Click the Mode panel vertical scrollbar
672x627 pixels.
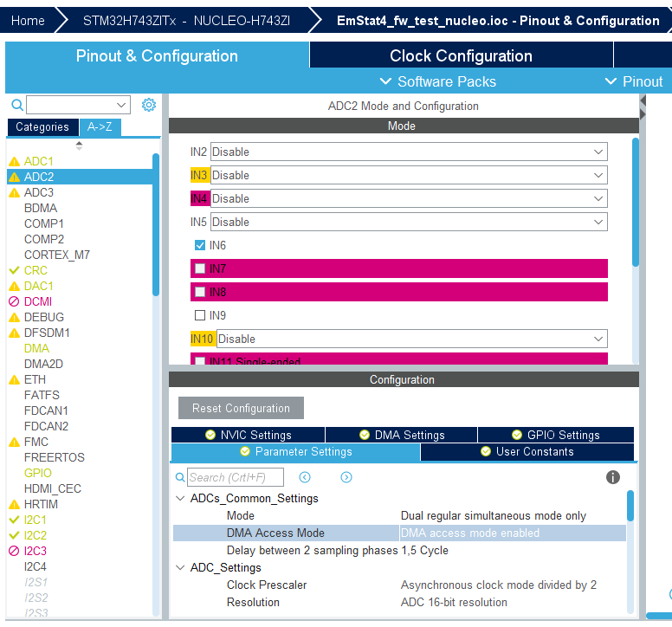pos(636,202)
